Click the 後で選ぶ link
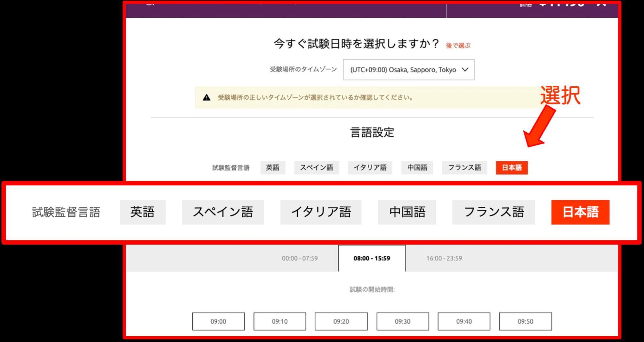 458,46
